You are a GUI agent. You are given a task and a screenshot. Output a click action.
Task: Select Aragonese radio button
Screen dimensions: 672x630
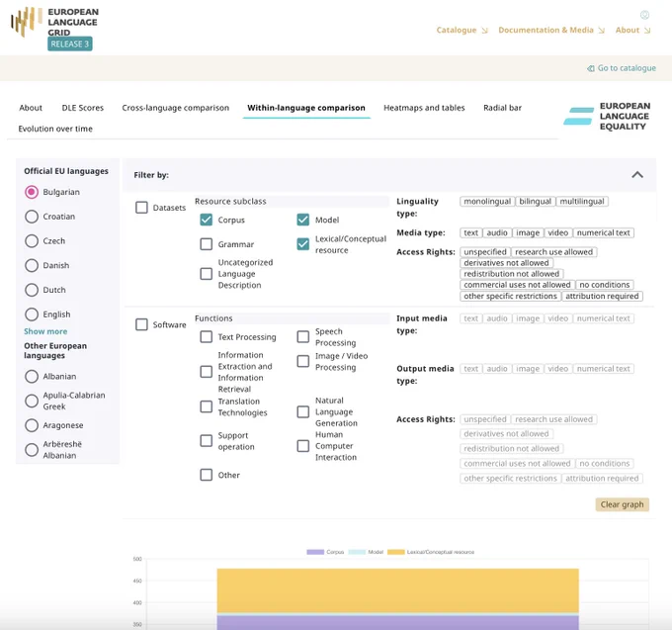[32, 425]
